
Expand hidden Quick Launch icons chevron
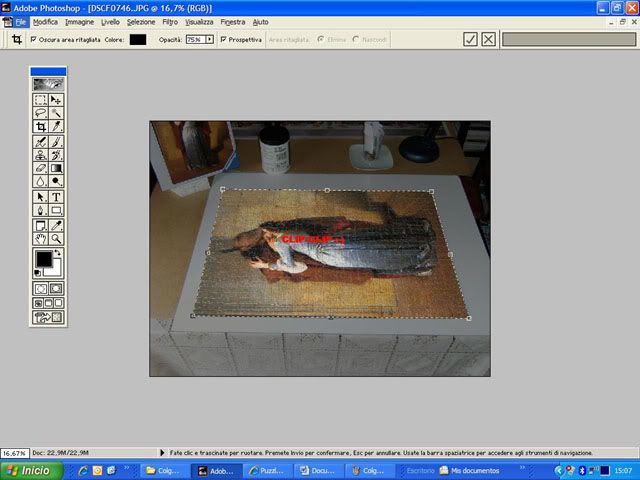tap(127, 468)
